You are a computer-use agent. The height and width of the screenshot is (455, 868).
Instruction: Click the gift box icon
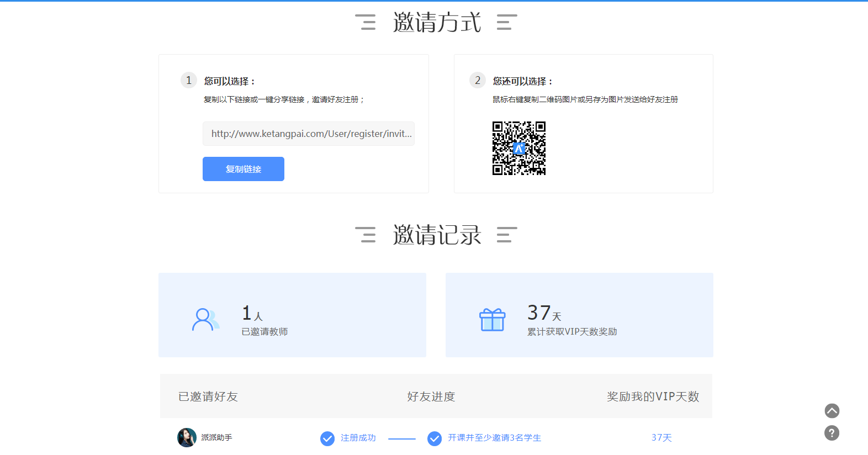(492, 320)
